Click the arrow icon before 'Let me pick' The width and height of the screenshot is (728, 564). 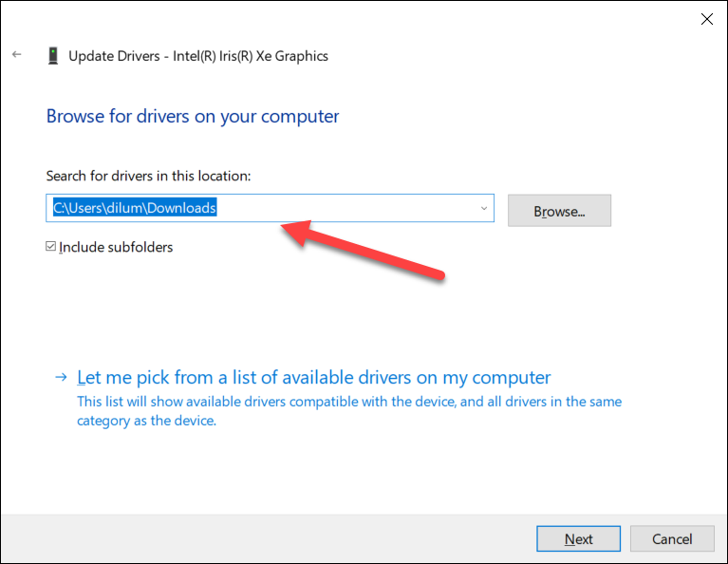pos(61,377)
